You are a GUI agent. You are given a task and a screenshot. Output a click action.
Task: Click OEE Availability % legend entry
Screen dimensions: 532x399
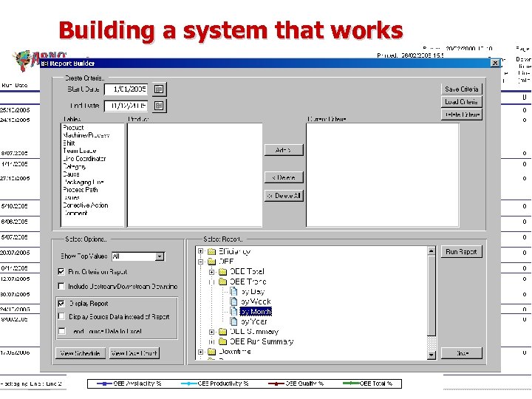coord(129,383)
